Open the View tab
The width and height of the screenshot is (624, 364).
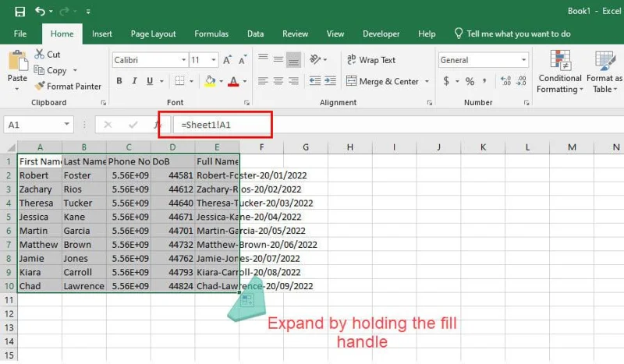click(x=335, y=34)
